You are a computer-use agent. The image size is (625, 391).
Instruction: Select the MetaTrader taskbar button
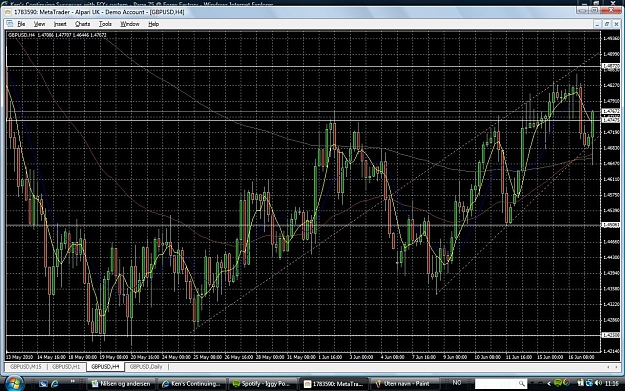(x=334, y=383)
